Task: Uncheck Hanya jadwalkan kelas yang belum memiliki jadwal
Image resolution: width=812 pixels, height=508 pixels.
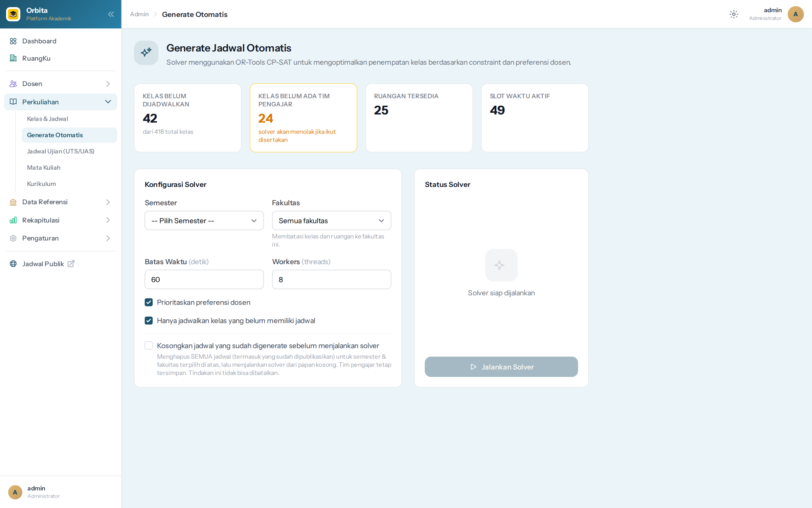Action: [149, 321]
